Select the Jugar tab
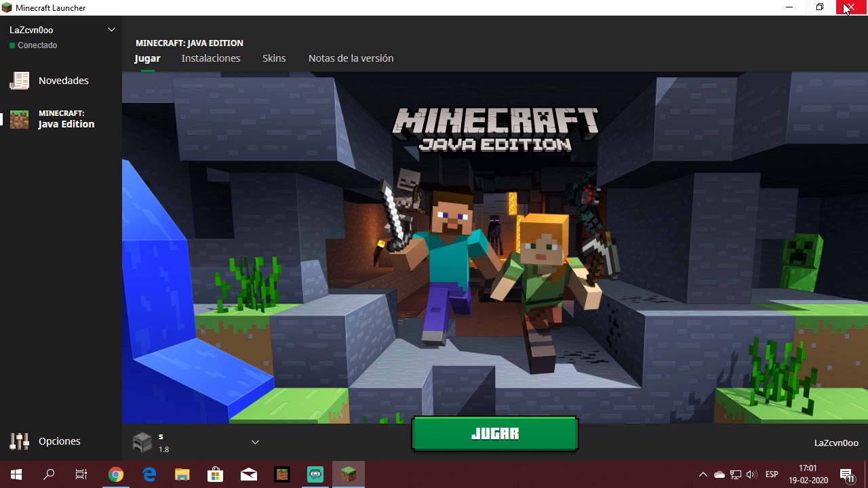 click(x=147, y=58)
